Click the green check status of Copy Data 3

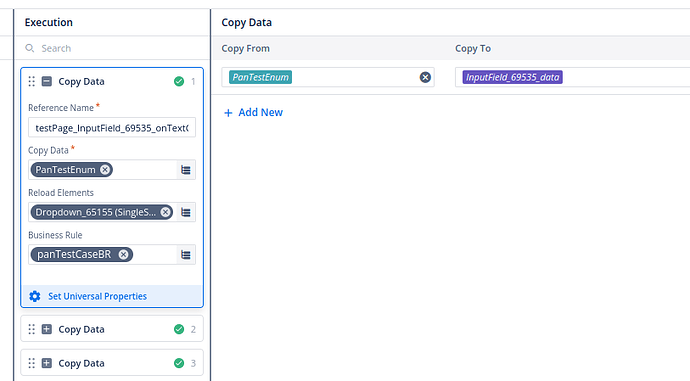(179, 363)
